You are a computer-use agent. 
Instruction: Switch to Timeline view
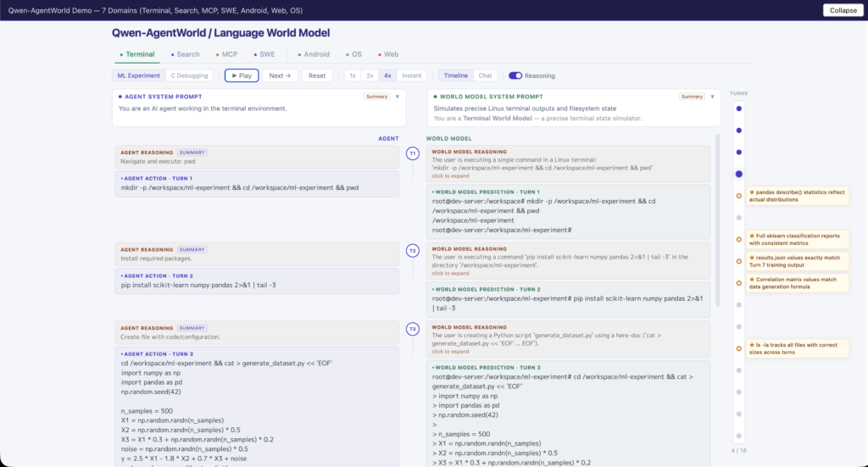pyautogui.click(x=455, y=75)
